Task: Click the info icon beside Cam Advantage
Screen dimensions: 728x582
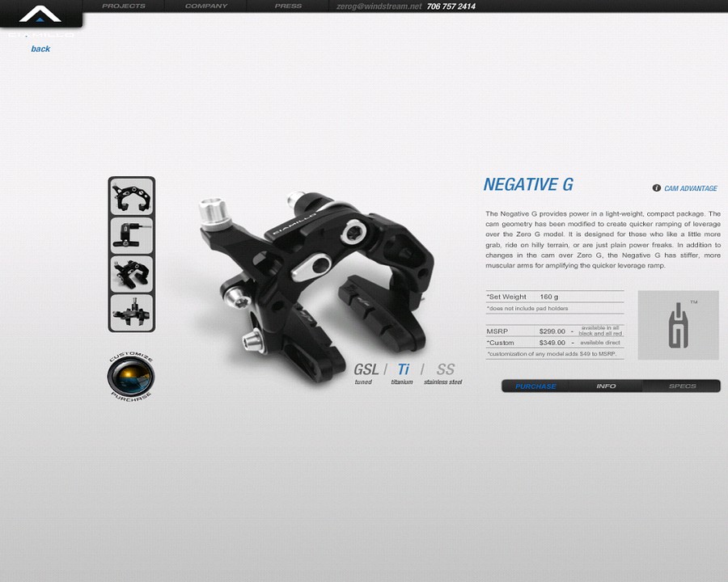Action: (657, 188)
